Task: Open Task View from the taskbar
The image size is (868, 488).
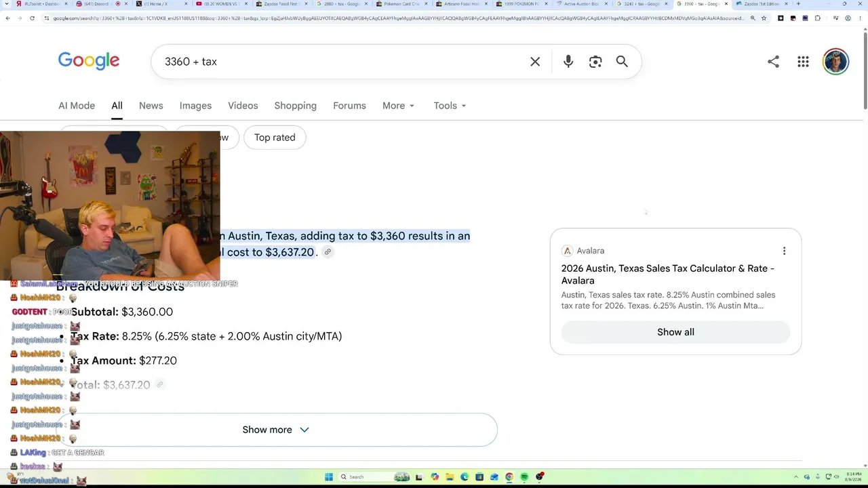Action: [420, 476]
